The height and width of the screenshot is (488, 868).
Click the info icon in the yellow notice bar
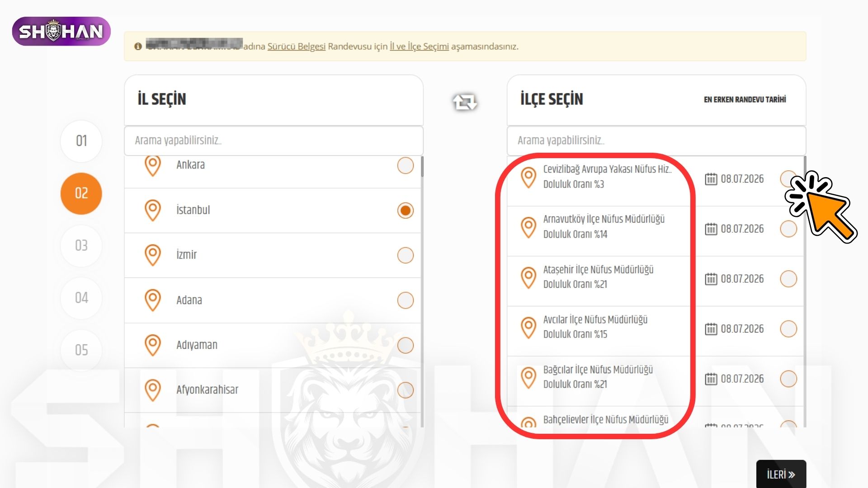(138, 47)
